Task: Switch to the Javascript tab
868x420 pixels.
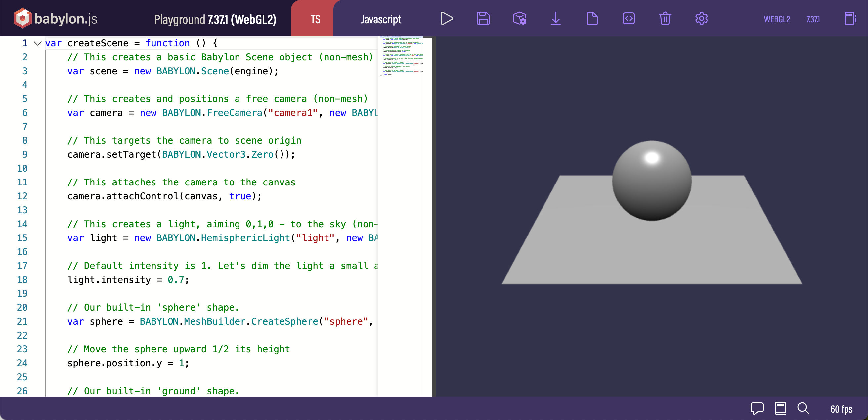Action: 381,19
